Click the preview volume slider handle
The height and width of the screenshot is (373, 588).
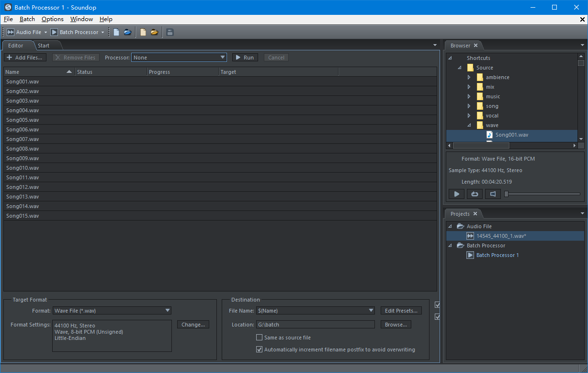tap(506, 194)
